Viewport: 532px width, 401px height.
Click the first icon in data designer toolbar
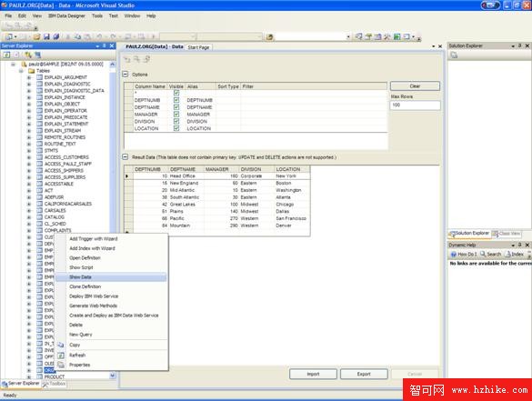pos(127,60)
